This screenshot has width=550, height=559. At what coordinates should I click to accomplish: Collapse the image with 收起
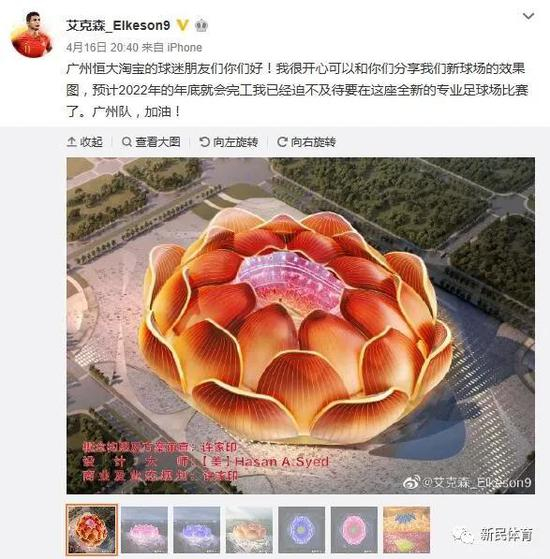click(x=84, y=142)
